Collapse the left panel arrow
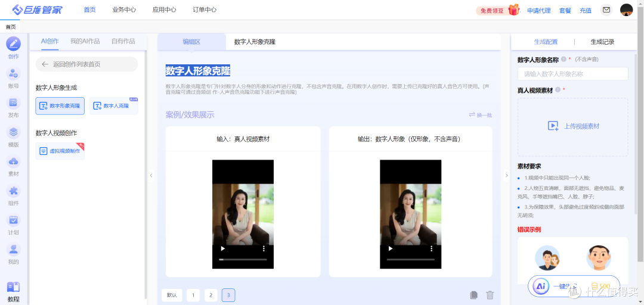 click(151, 175)
